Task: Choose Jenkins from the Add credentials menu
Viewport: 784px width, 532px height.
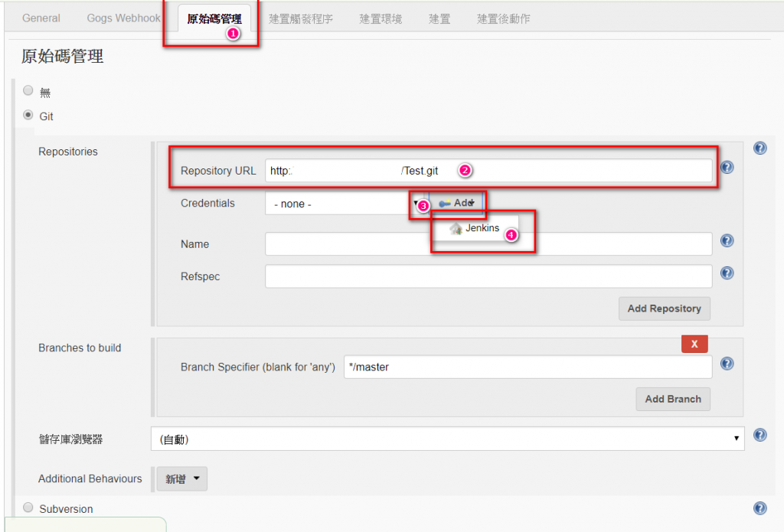Action: coord(475,228)
